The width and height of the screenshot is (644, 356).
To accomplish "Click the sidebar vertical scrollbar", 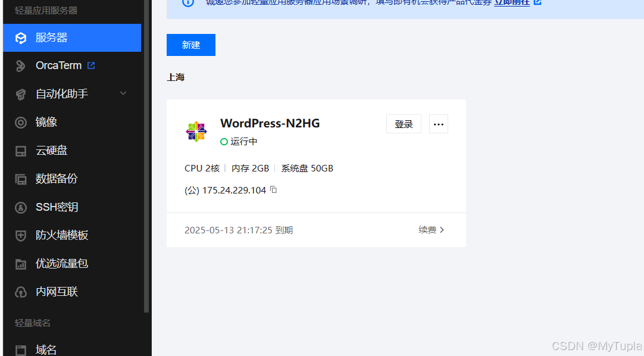I will (146, 156).
